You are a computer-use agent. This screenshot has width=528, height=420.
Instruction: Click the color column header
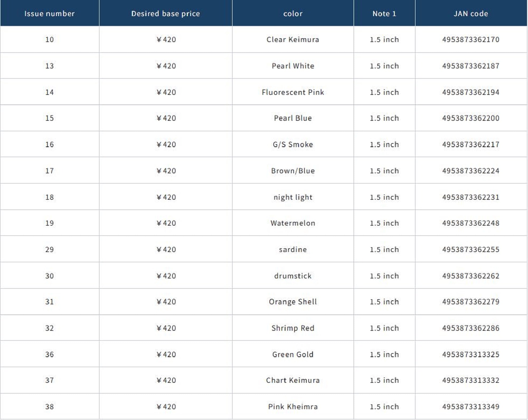tap(293, 13)
